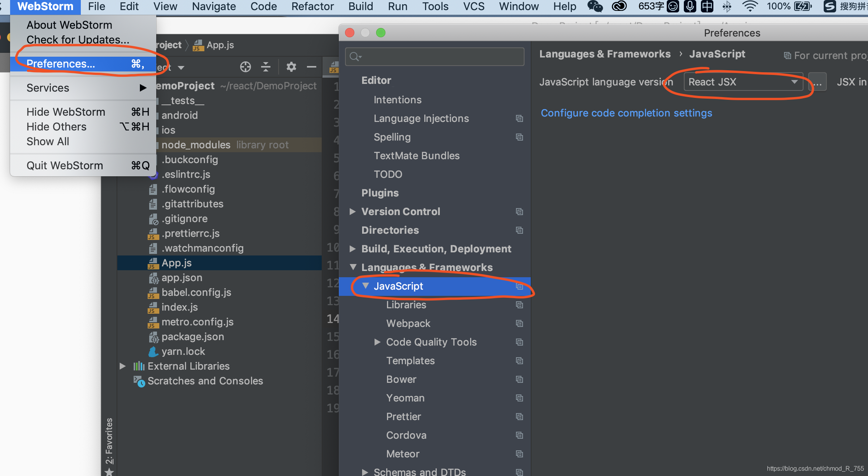Expand the Version Control settings section
This screenshot has width=868, height=476.
pyautogui.click(x=352, y=212)
